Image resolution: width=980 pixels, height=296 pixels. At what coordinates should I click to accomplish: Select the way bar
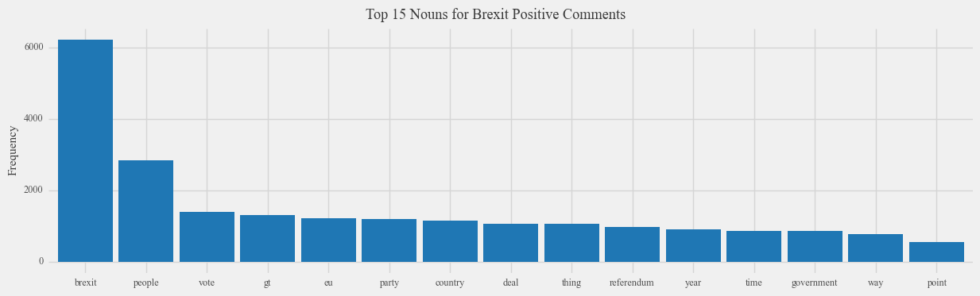pos(875,248)
